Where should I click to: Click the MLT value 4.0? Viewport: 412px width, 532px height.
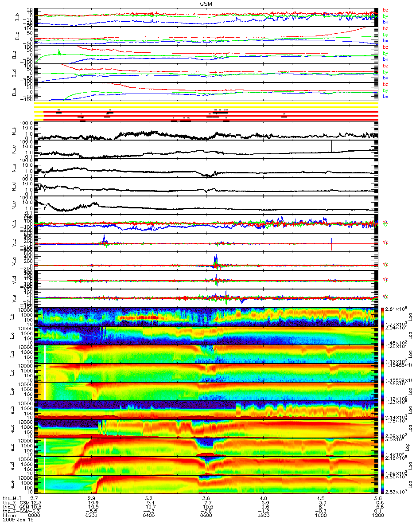tap(264, 498)
